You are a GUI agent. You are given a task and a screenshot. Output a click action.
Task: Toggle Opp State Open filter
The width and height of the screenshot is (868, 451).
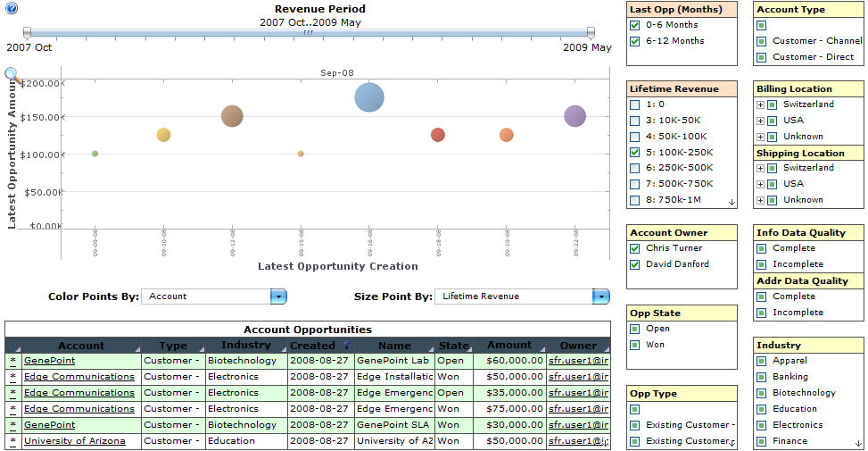[635, 330]
